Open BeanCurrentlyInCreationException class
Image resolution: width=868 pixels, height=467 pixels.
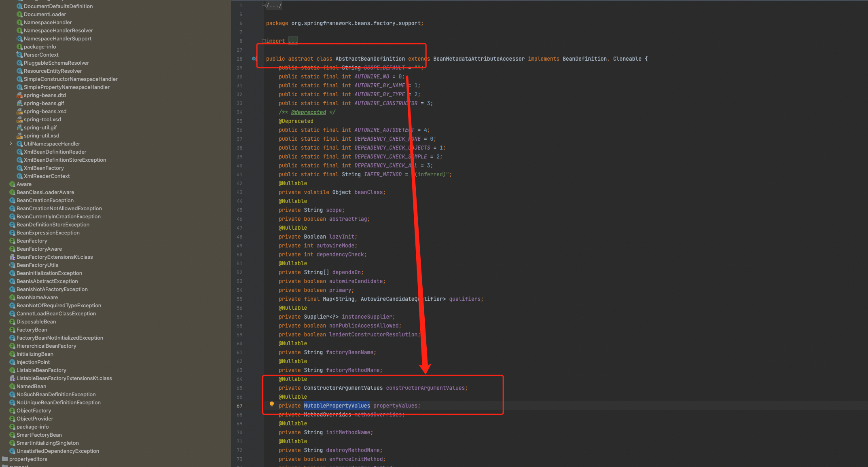[x=59, y=216]
